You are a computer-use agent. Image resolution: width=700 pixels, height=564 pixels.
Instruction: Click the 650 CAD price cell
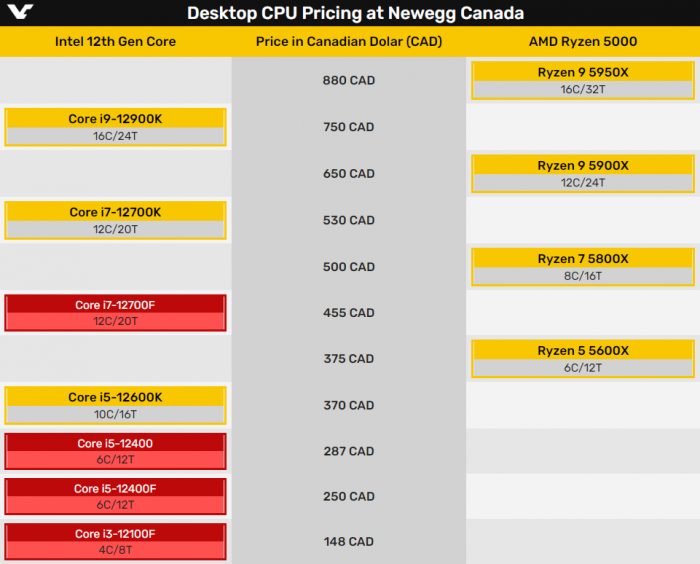pyautogui.click(x=348, y=173)
